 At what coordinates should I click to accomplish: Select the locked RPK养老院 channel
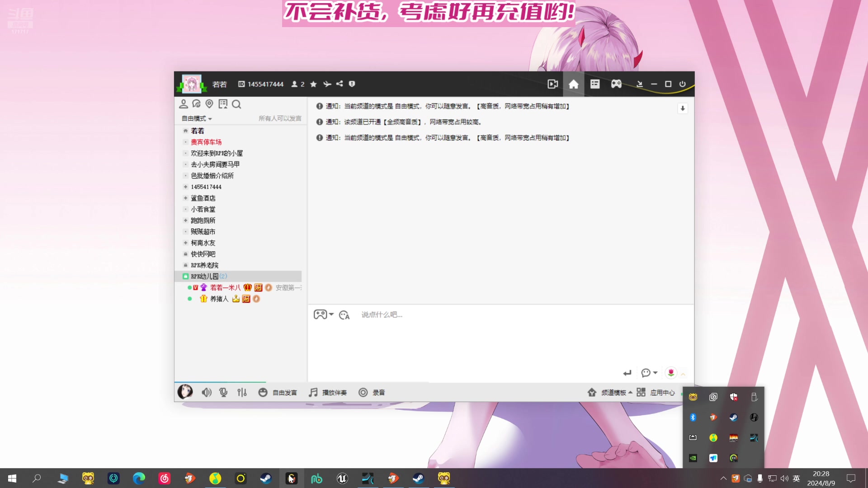pos(204,265)
